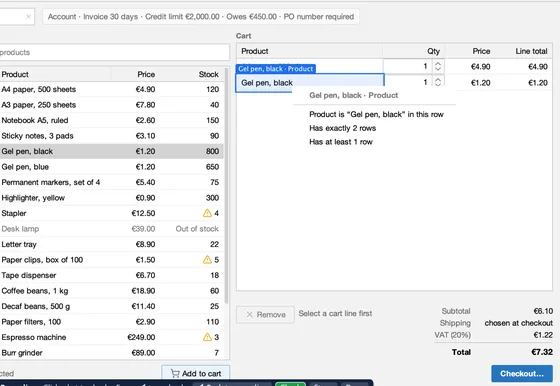Increase quantity on the €4.90 cart line
The height and width of the screenshot is (386, 560).
(x=438, y=64)
